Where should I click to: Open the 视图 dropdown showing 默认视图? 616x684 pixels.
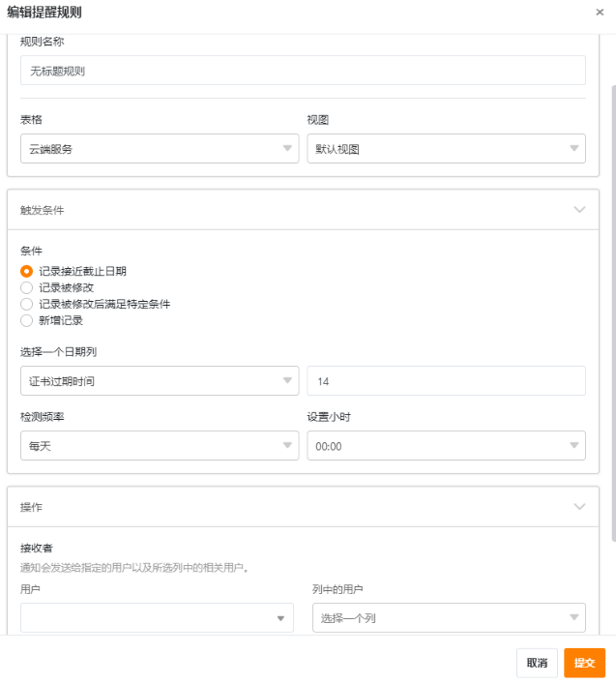[446, 149]
